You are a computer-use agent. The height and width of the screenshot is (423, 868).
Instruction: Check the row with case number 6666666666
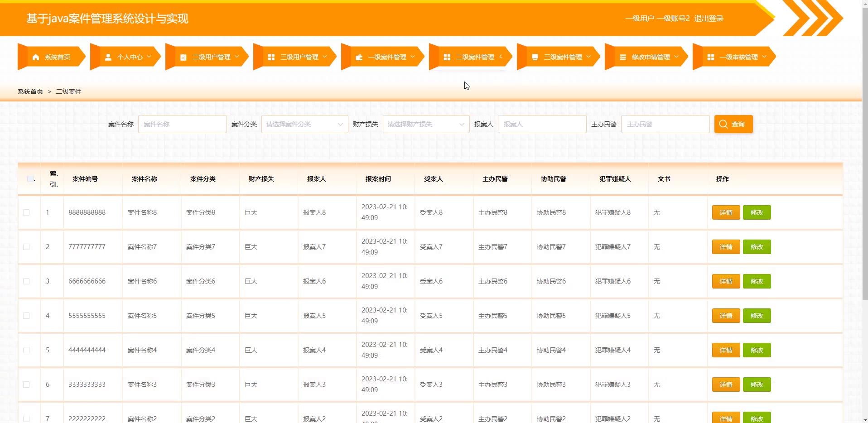click(26, 281)
